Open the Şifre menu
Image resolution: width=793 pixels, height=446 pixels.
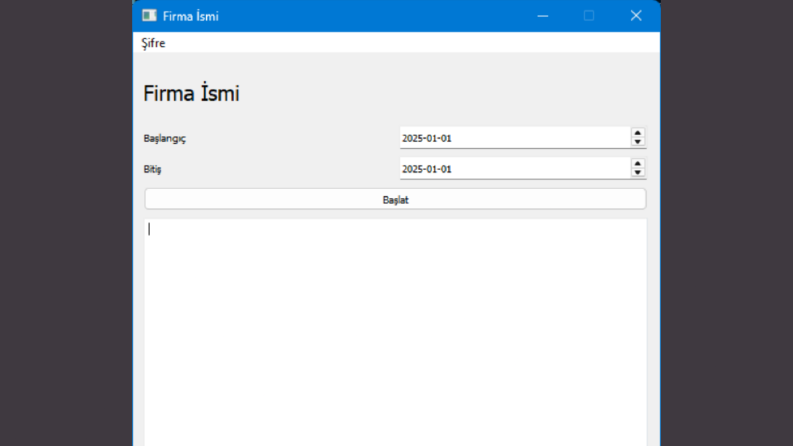point(153,43)
